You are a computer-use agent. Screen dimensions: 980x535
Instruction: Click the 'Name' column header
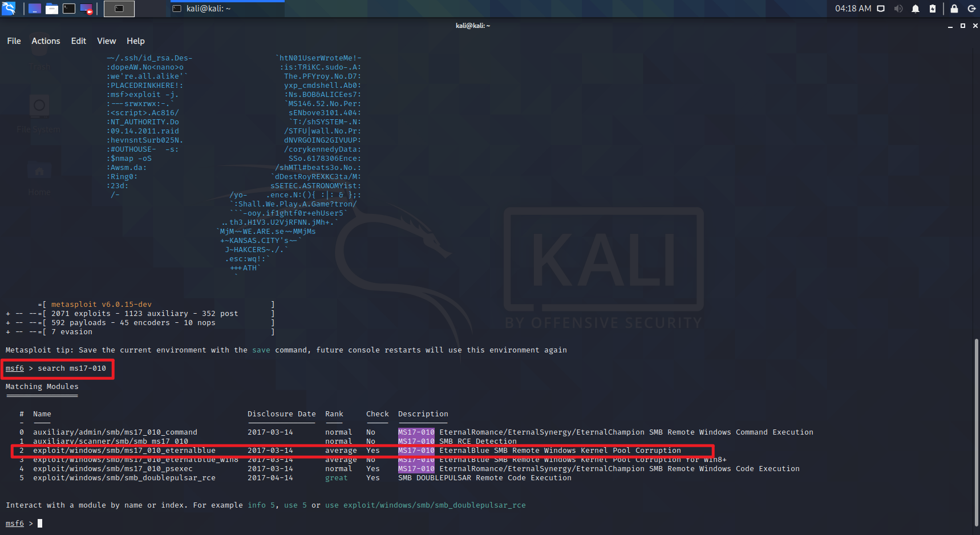tap(42, 414)
